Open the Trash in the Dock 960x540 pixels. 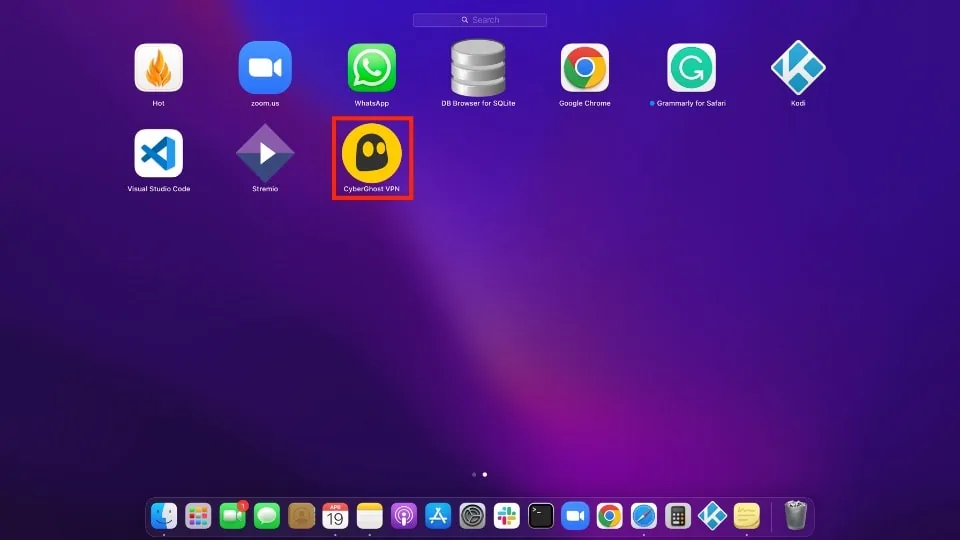[x=796, y=515]
